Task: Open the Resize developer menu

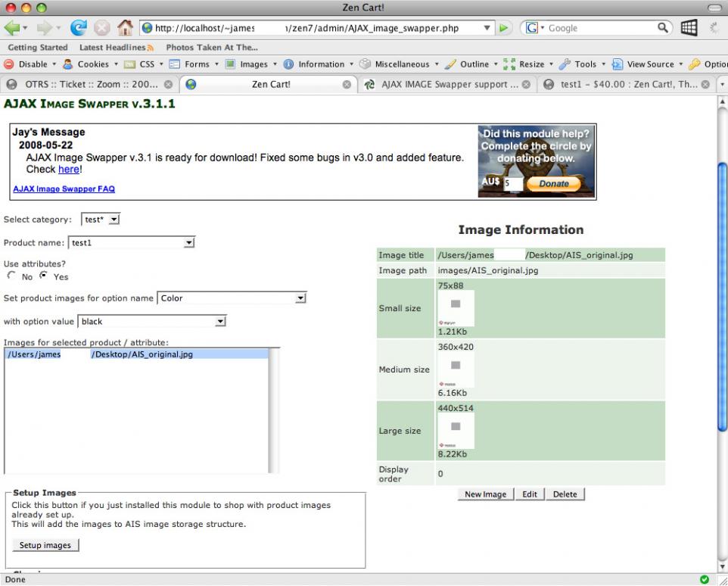Action: pos(528,64)
